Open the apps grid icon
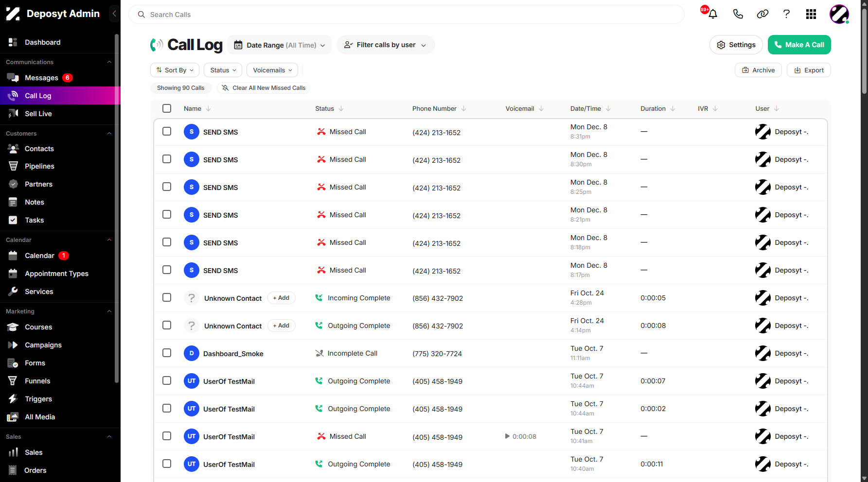The width and height of the screenshot is (868, 482). (811, 14)
